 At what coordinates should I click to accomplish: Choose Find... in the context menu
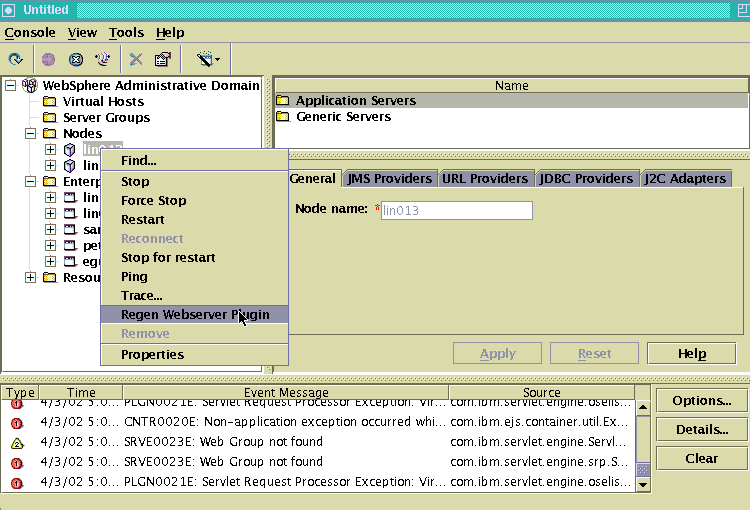pyautogui.click(x=195, y=160)
